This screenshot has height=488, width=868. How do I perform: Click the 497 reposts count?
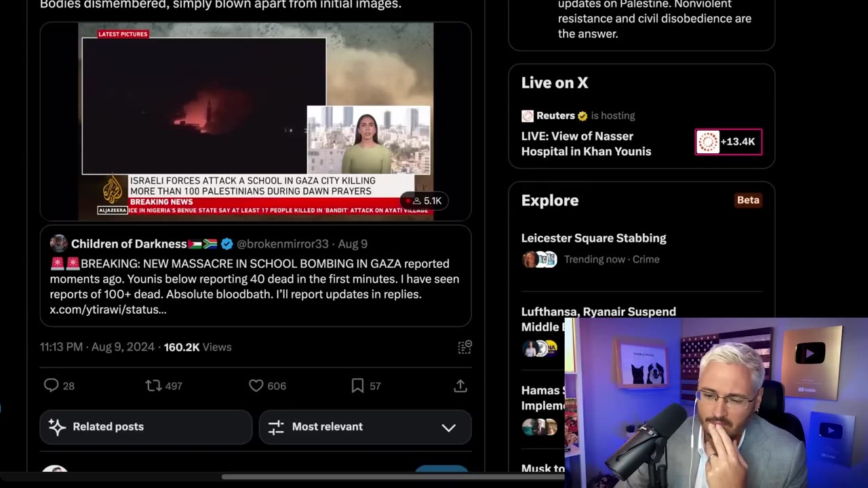click(x=174, y=386)
